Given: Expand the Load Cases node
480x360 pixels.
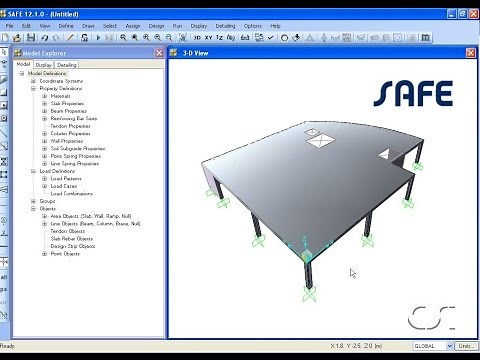Looking at the screenshot, I should pyautogui.click(x=44, y=186).
